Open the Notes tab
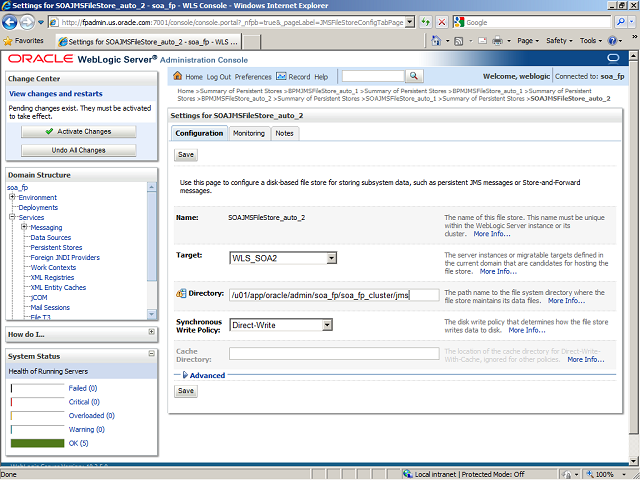The image size is (640, 480). point(284,133)
